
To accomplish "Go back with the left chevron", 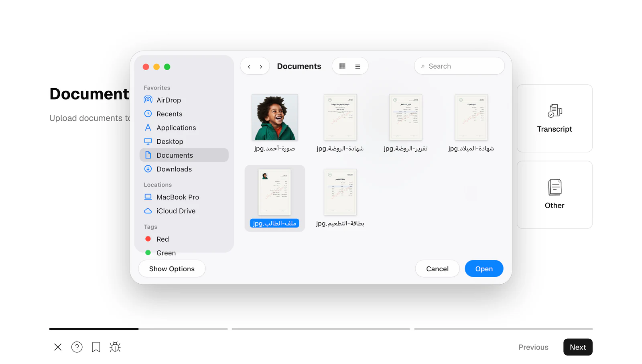I will coord(249,67).
